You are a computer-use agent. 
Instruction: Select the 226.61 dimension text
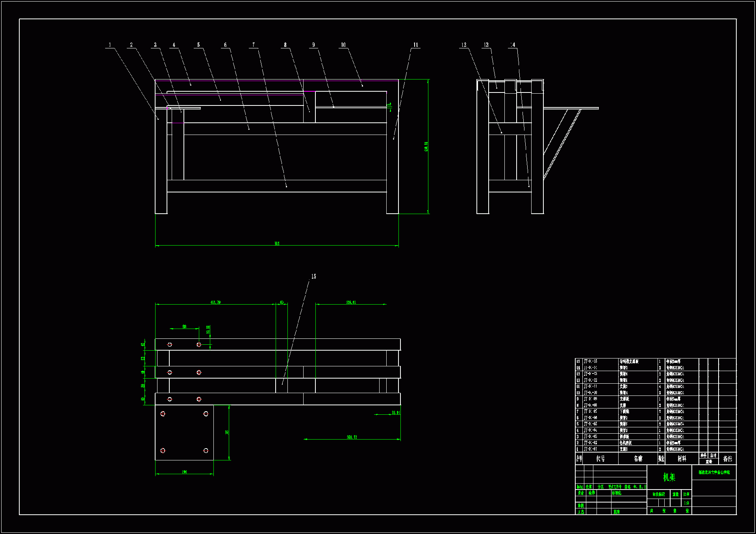[x=351, y=302]
